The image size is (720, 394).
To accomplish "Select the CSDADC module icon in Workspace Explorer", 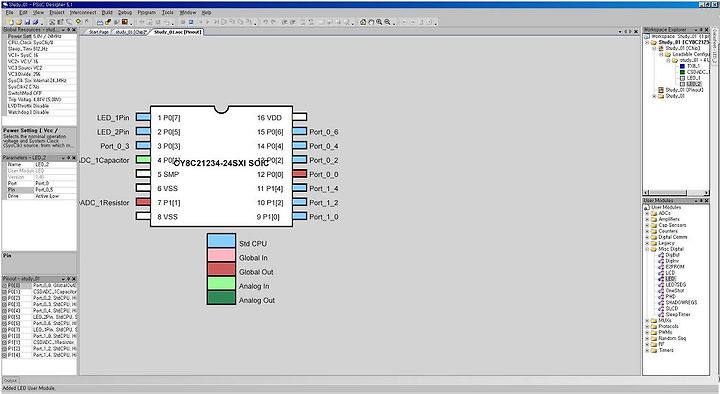I will point(682,72).
